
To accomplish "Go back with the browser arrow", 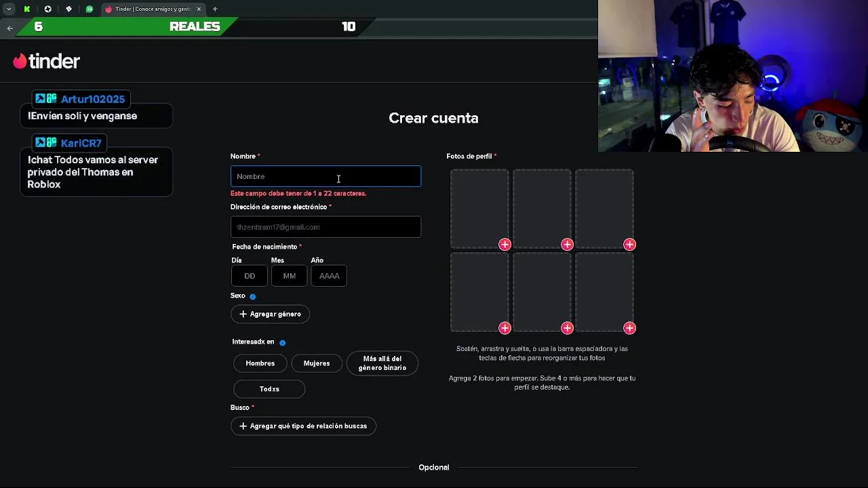I will (9, 28).
